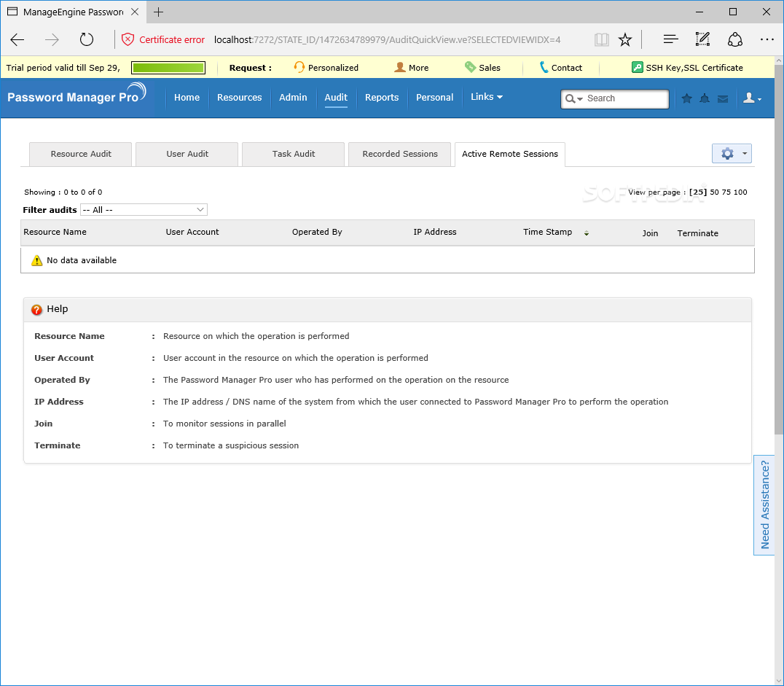Maximize the browser window

(732, 12)
